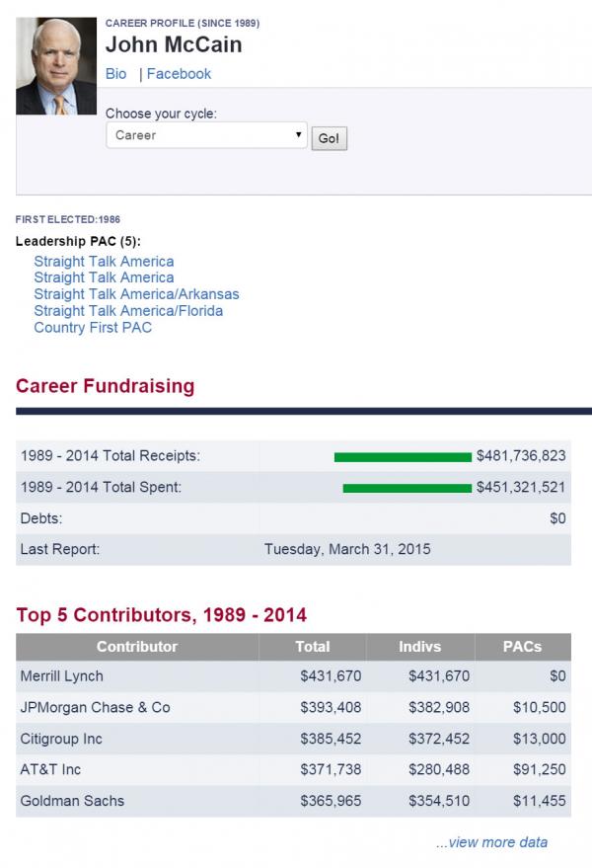Select the Goldman Sachs contributor row
592x868 pixels.
tap(293, 801)
